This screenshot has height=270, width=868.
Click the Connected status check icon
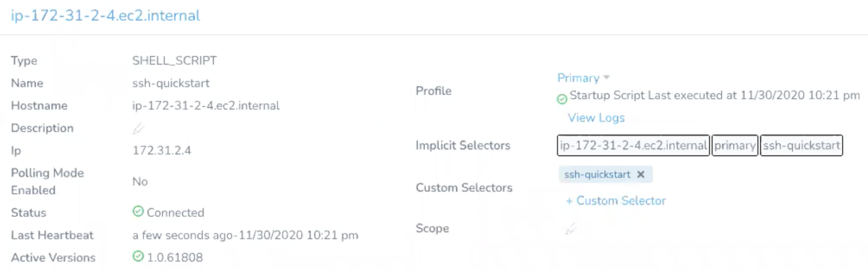138,211
